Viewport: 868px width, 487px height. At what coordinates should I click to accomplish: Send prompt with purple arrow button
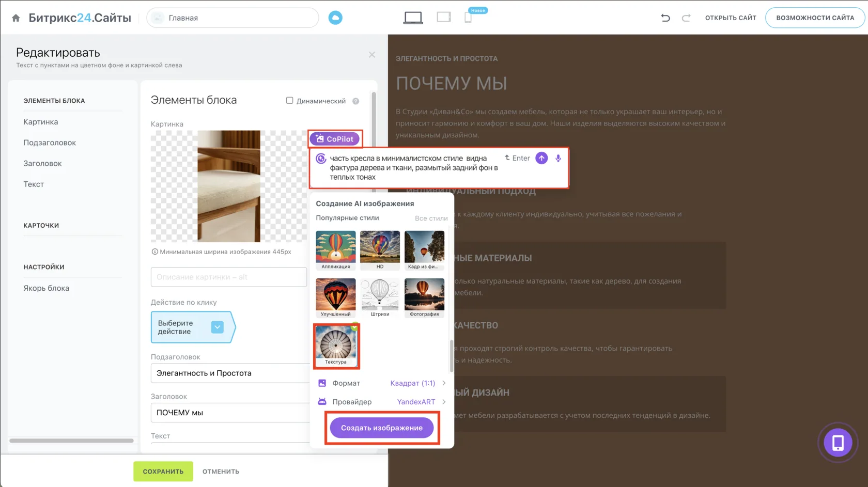pos(541,159)
